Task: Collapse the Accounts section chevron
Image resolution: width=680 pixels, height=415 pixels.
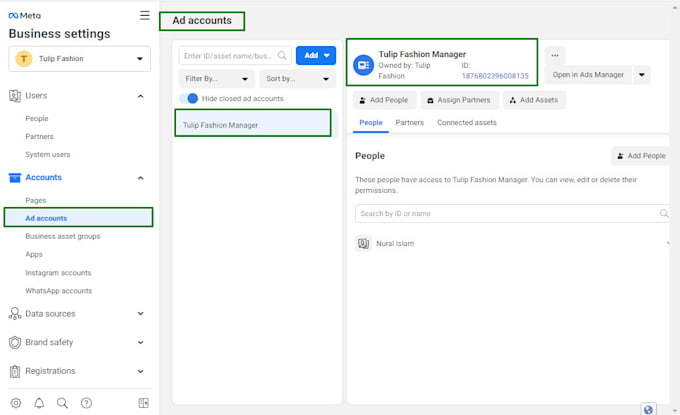Action: [x=141, y=178]
